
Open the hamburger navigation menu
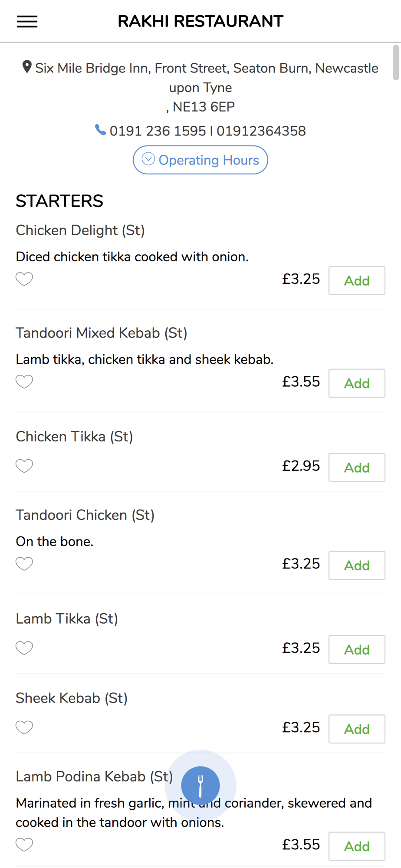tap(27, 21)
